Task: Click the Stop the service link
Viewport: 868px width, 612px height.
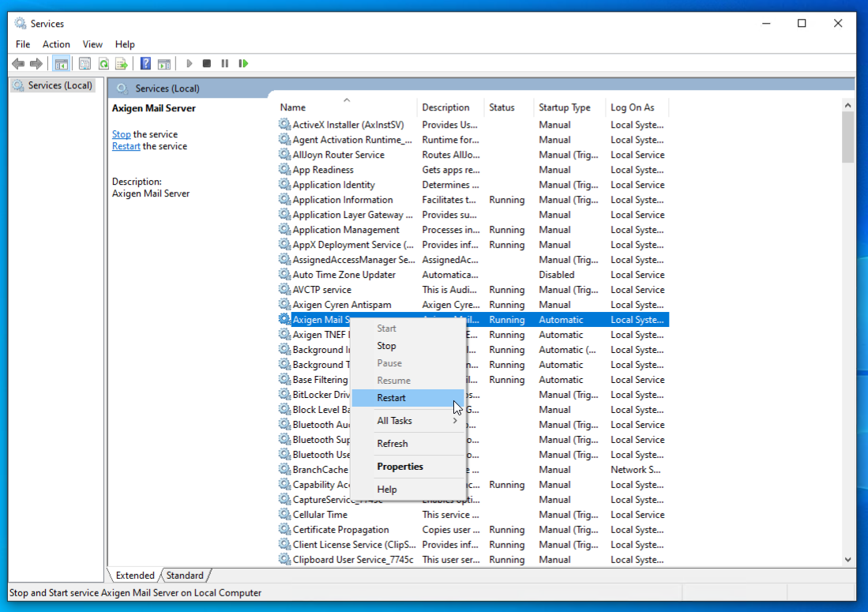Action: [121, 134]
